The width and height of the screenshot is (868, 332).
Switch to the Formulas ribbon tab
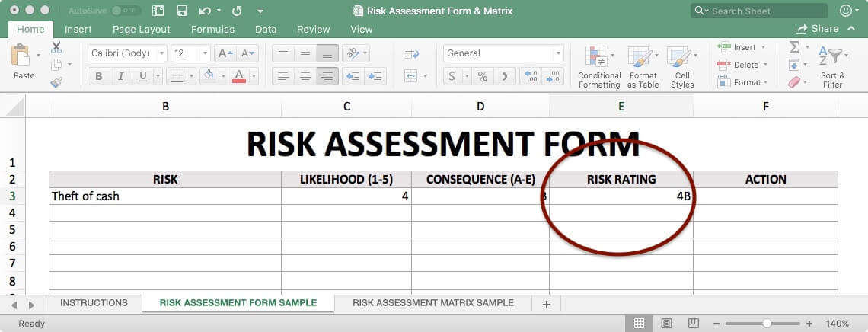pos(212,30)
